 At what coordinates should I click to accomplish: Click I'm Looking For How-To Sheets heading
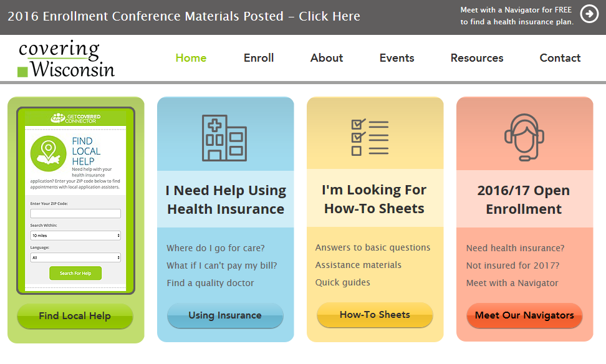374,199
